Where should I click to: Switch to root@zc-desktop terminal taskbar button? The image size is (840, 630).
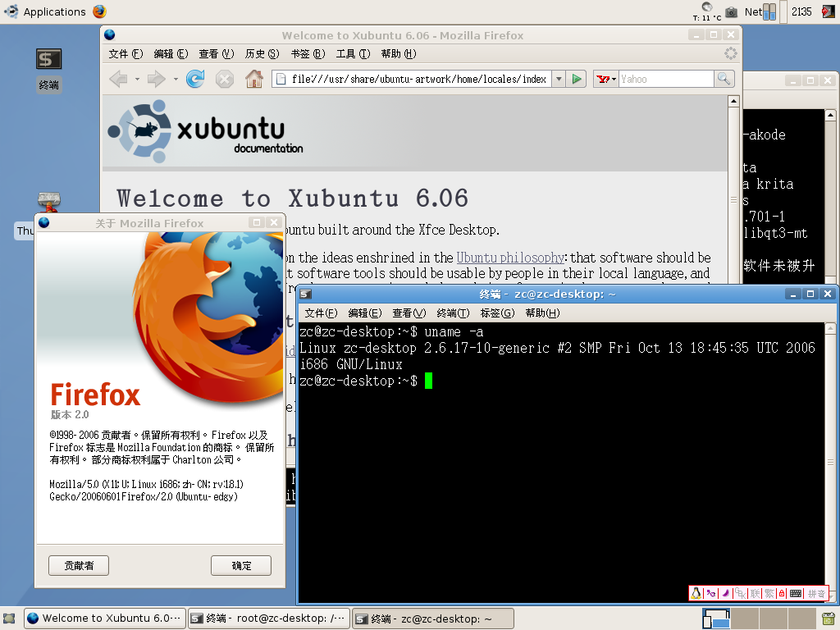[x=269, y=619]
